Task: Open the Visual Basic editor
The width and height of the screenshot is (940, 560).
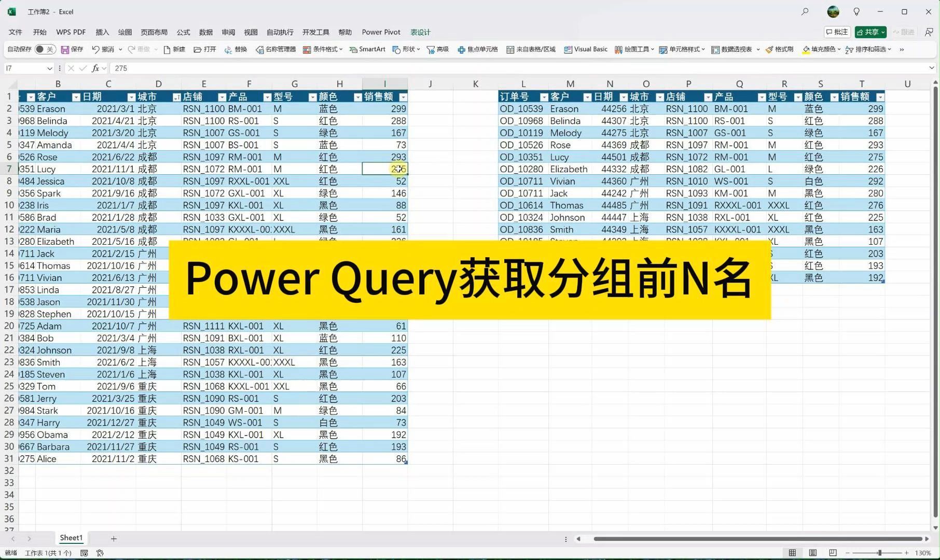Action: coord(586,49)
